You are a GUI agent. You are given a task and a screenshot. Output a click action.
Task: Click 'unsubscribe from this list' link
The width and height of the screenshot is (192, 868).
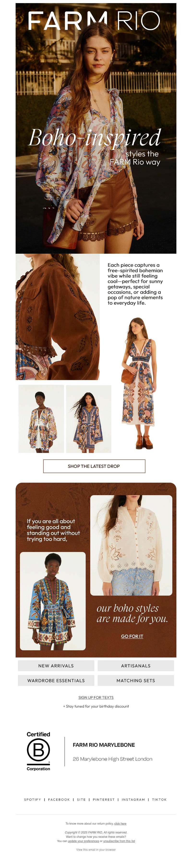tap(119, 841)
